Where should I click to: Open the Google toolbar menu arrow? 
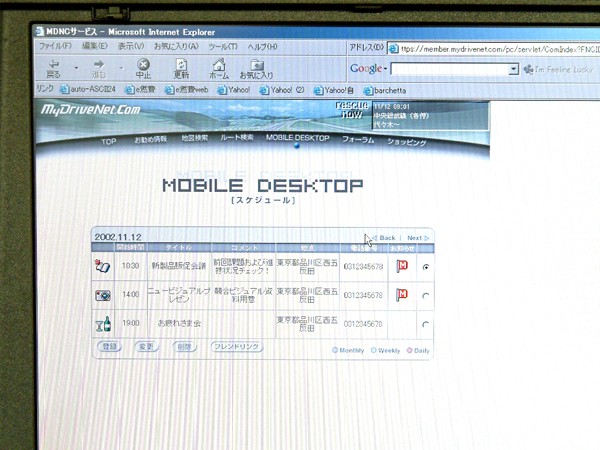(385, 69)
